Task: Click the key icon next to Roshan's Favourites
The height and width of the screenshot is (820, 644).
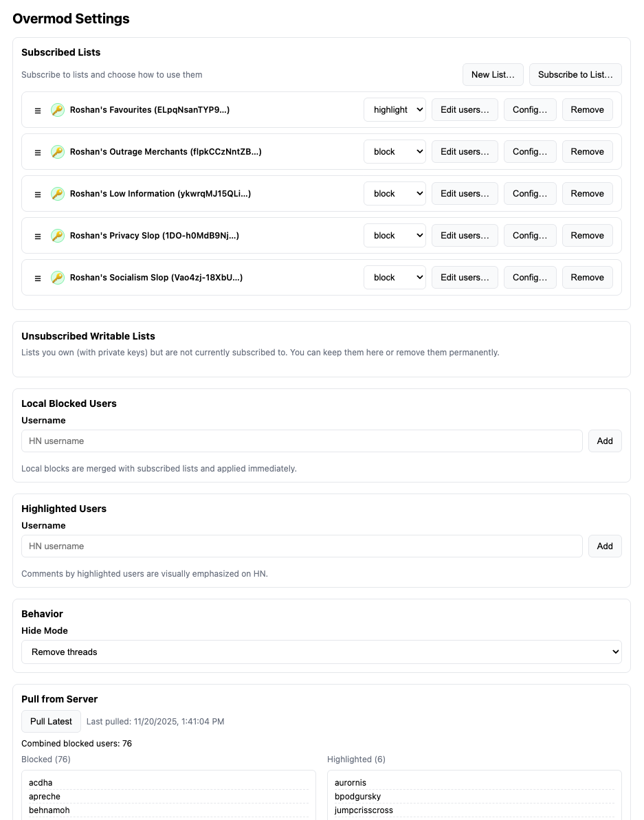Action: tap(58, 110)
